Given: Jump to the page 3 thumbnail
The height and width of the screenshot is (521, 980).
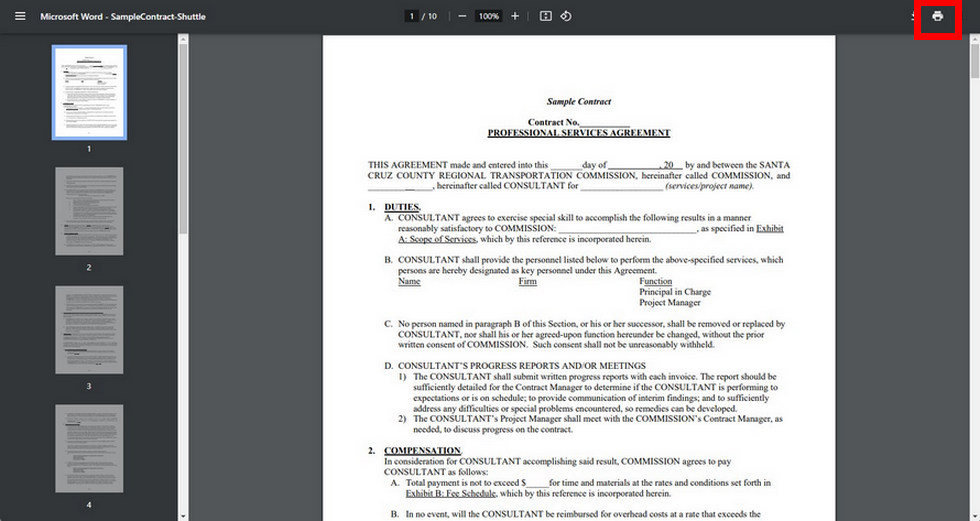Looking at the screenshot, I should [89, 330].
